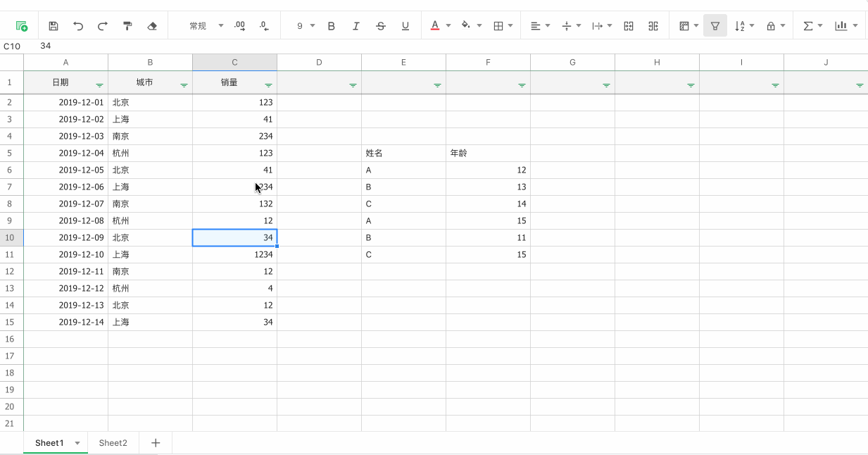Screen dimensions: 868x455
Task: Select the Sheet1 tab
Action: [x=49, y=443]
